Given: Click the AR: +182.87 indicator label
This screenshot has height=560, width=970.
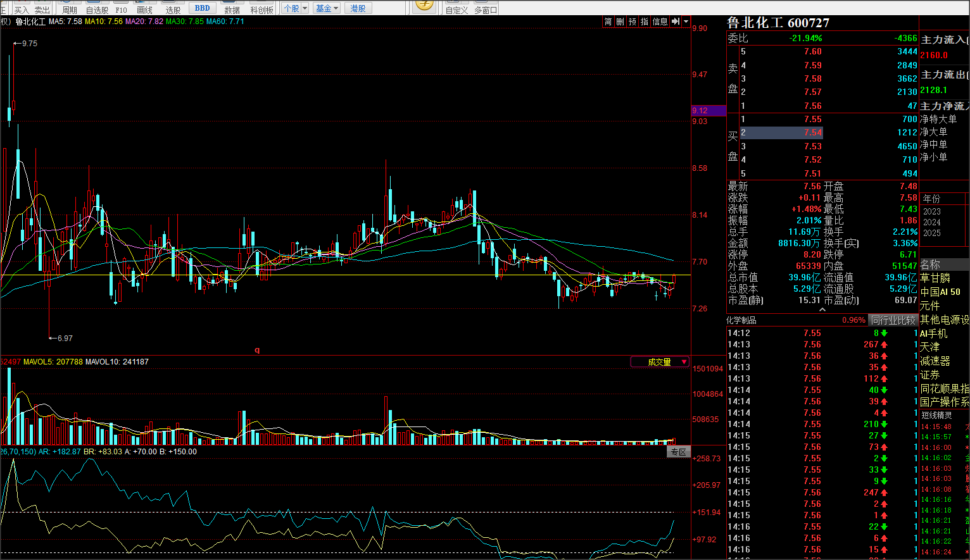Looking at the screenshot, I should pyautogui.click(x=60, y=452).
